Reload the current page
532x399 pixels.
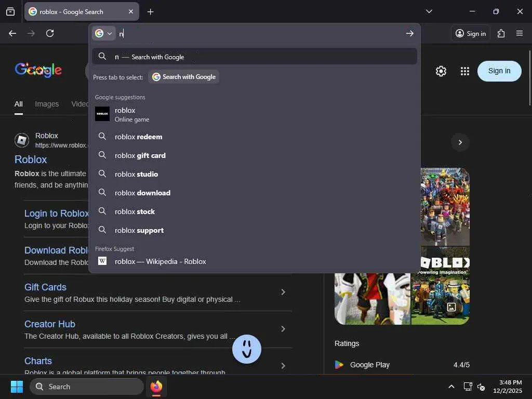point(50,33)
